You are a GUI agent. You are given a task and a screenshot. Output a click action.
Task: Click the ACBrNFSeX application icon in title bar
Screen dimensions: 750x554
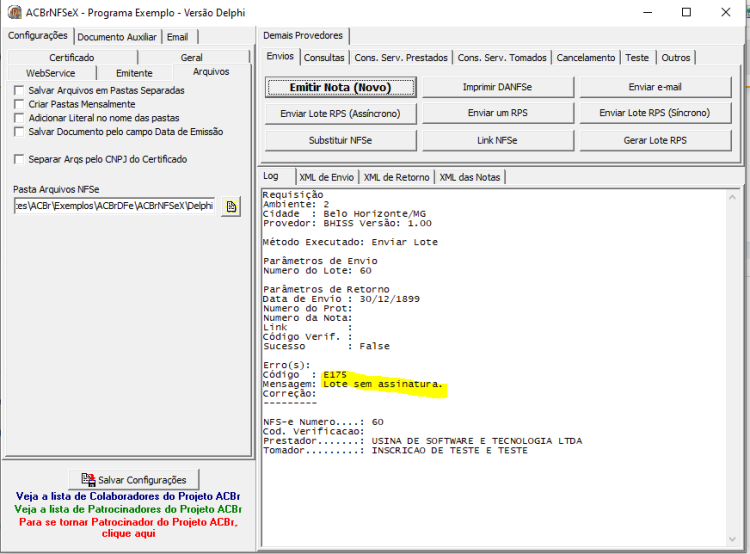tap(14, 12)
